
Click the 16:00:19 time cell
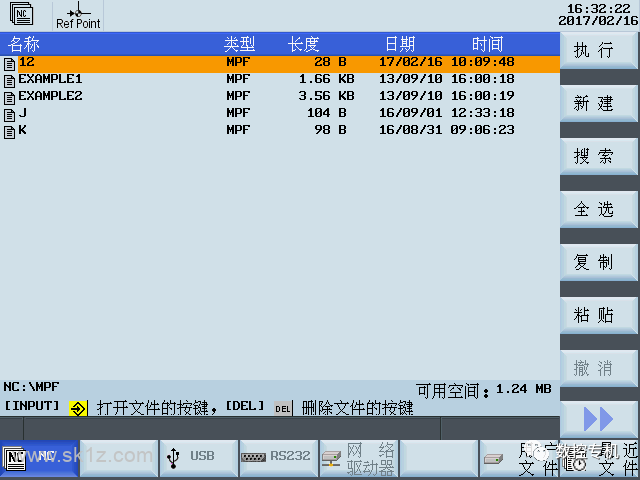coord(482,96)
